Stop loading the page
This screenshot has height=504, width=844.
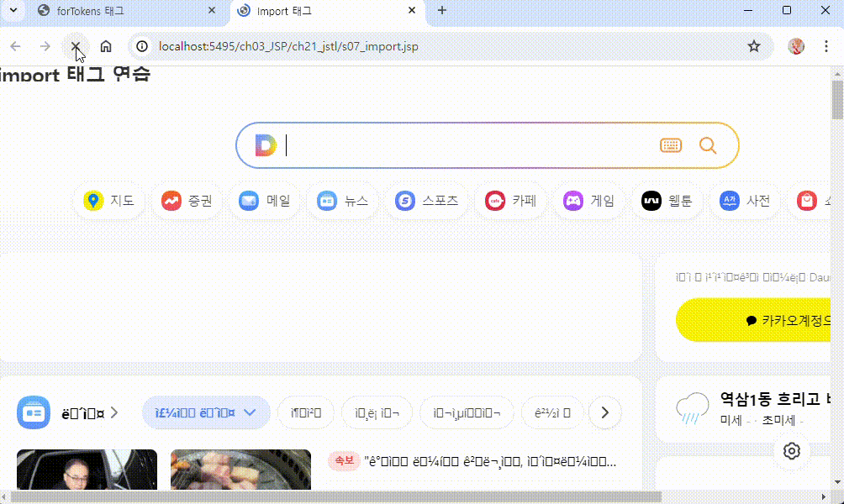76,46
